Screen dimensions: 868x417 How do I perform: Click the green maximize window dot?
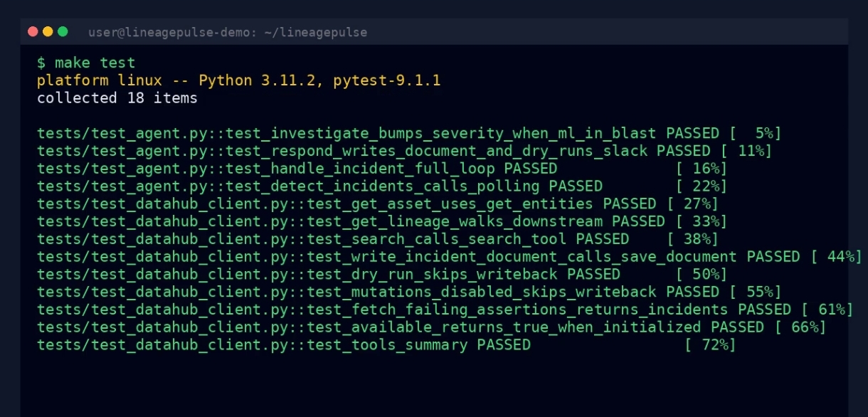[x=63, y=31]
